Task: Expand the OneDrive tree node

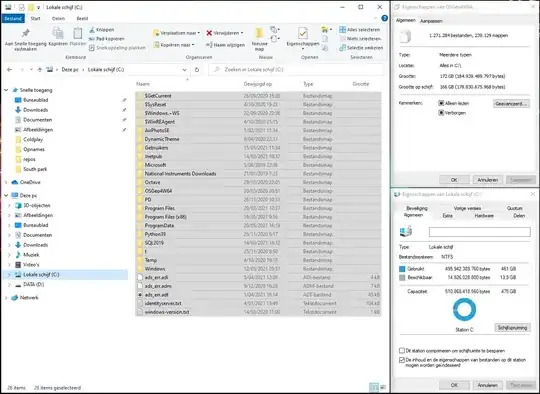Action: [6, 182]
